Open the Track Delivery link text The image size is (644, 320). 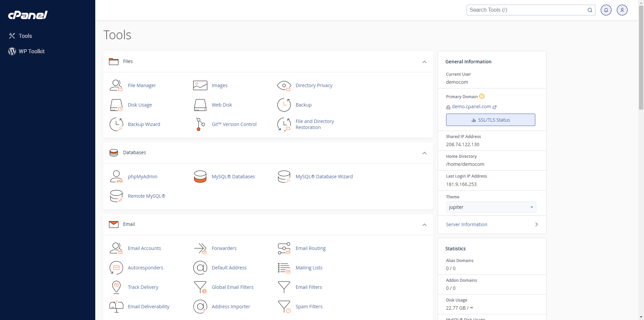pos(143,287)
